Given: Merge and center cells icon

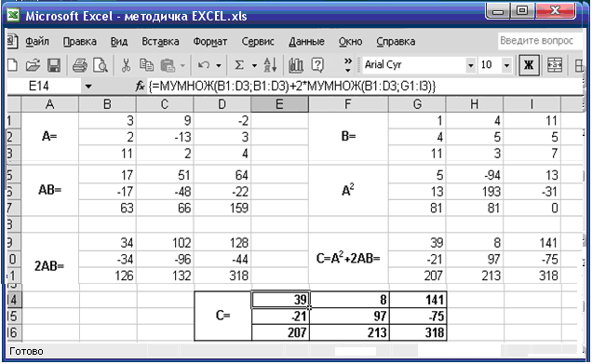Looking at the screenshot, I should 555,65.
